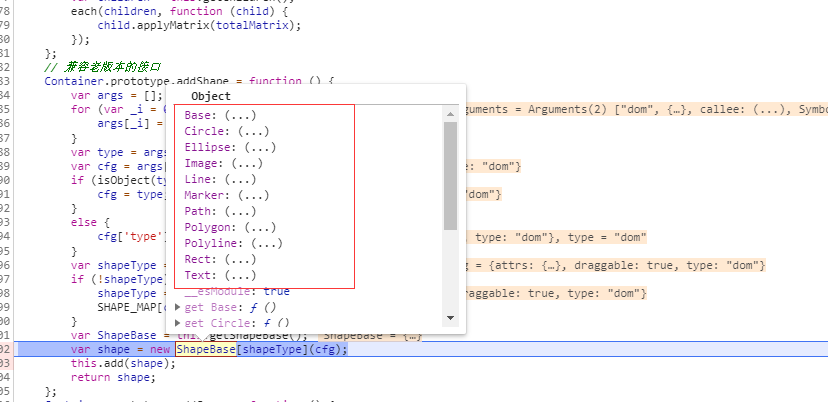The image size is (828, 402).
Task: Click the 'this.add(shape);' code line
Action: (123, 363)
